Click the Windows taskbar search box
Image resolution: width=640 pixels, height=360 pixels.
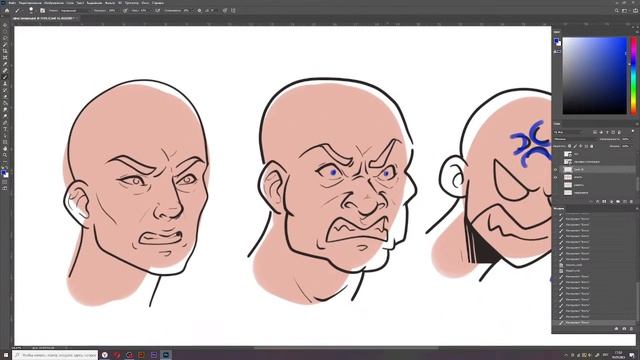click(55, 355)
